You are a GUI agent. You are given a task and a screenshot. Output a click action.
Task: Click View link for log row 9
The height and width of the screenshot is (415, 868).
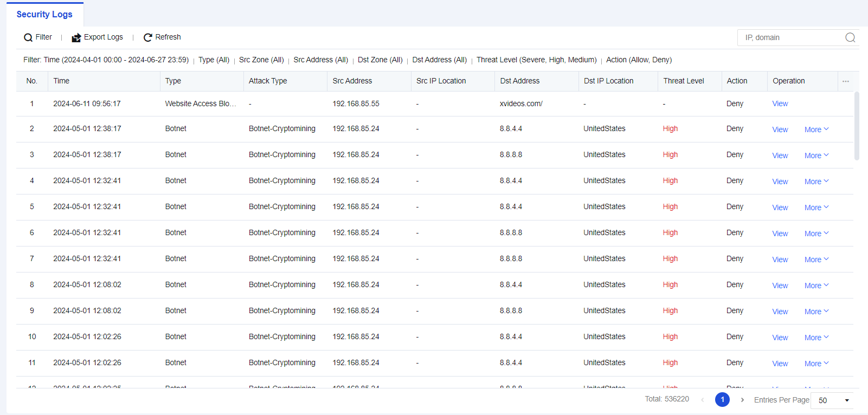tap(780, 312)
